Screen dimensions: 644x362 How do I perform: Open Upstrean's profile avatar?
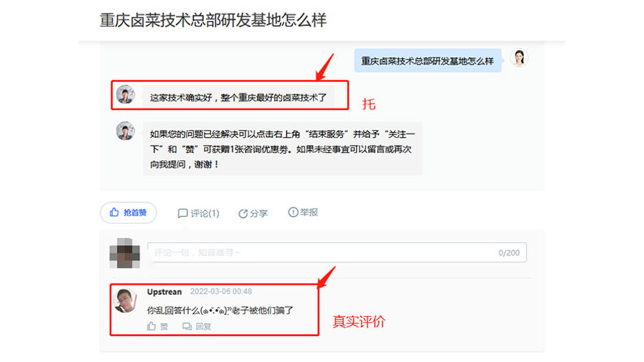pos(125,301)
